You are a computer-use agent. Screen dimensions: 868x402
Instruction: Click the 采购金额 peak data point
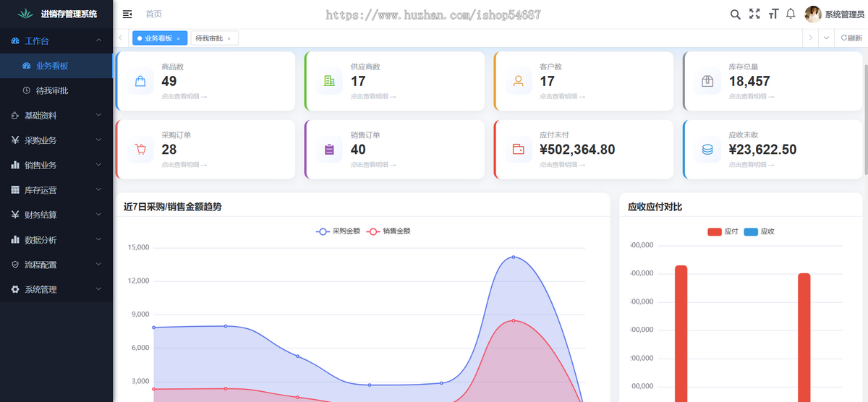pos(514,257)
